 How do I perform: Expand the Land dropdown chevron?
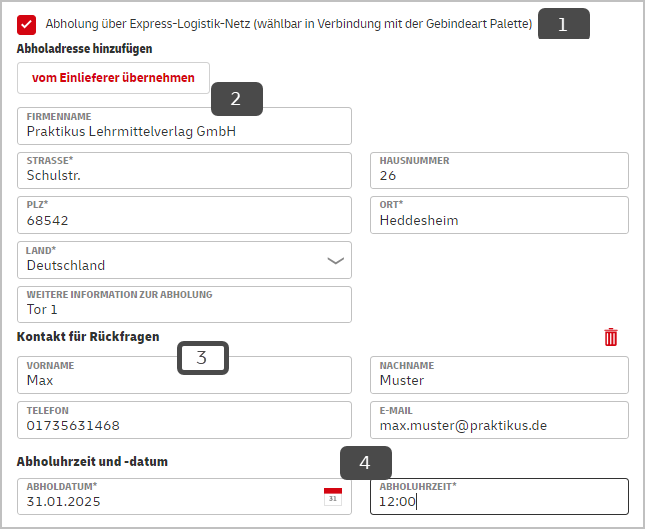coord(335,261)
